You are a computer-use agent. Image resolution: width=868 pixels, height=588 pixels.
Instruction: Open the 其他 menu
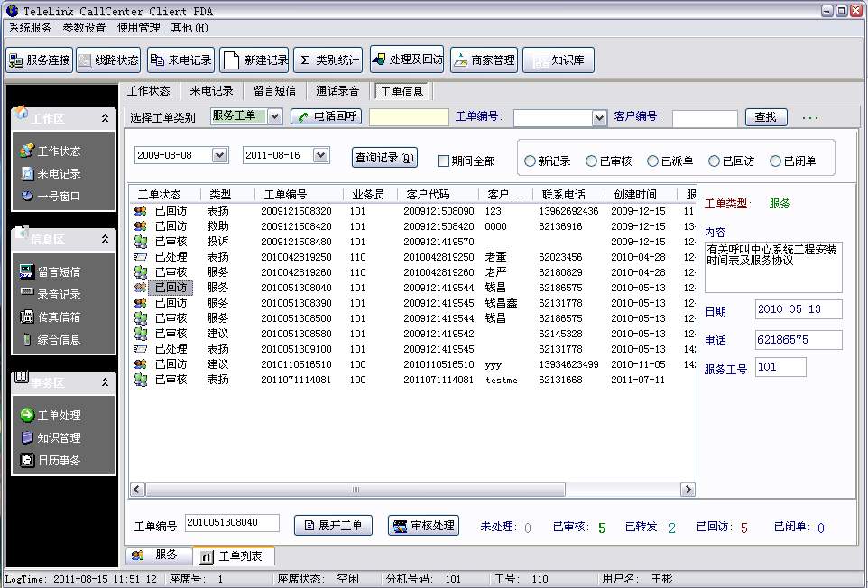[x=189, y=28]
